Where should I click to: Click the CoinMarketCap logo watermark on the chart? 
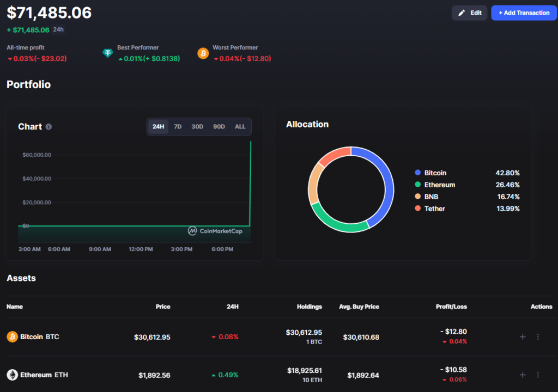pyautogui.click(x=215, y=231)
